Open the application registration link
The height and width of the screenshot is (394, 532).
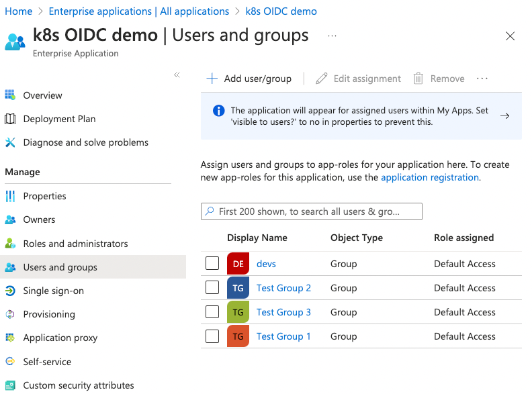[429, 177]
